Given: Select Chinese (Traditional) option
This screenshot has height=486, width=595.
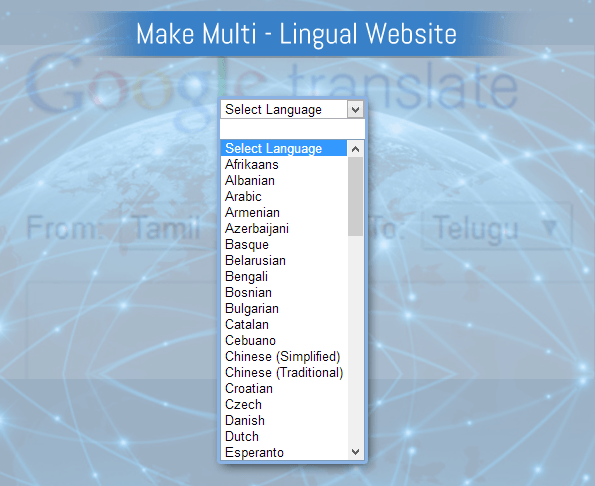Looking at the screenshot, I should 284,373.
